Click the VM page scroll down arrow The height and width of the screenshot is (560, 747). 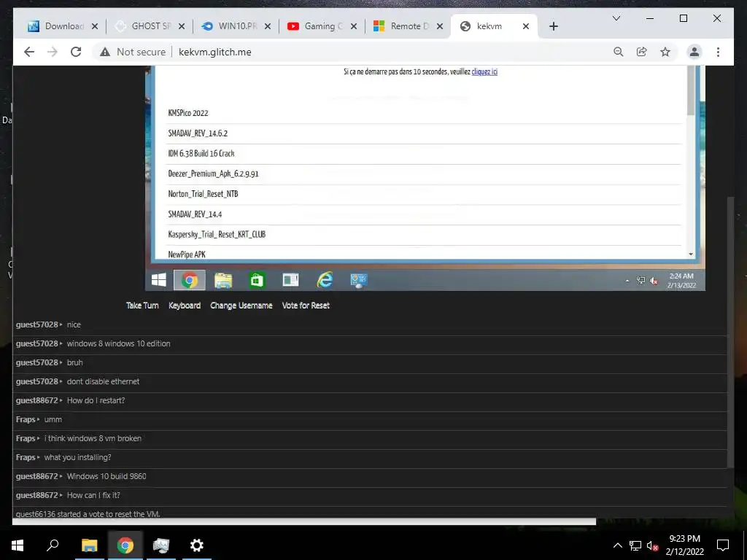[691, 254]
